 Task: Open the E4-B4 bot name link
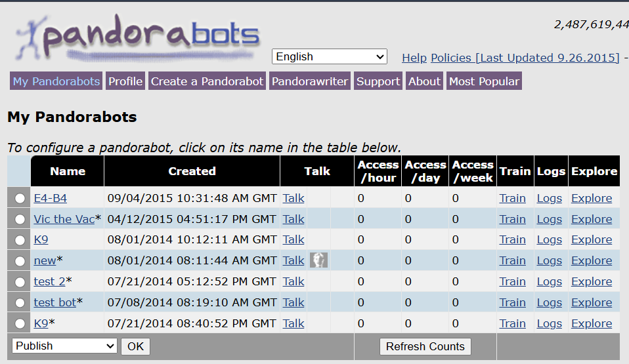coord(50,198)
